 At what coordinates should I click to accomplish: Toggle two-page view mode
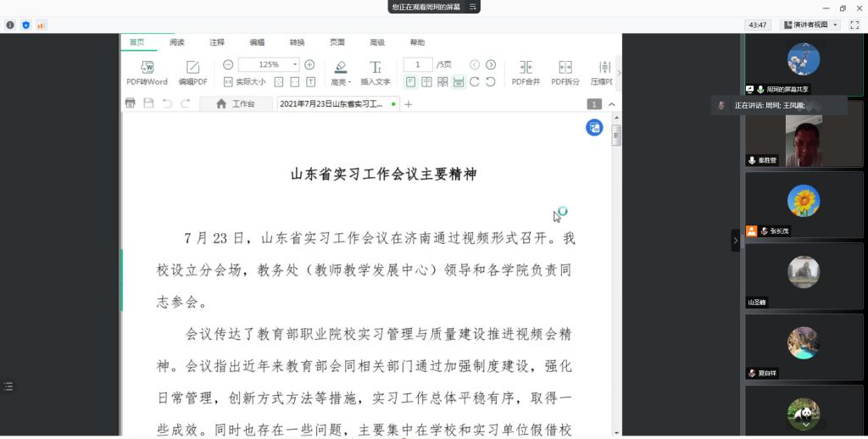pos(427,82)
